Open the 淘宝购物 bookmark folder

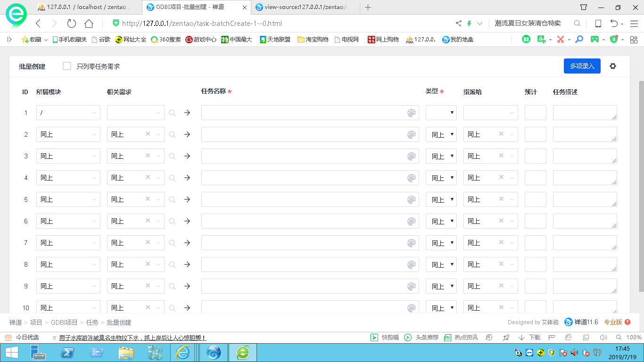pyautogui.click(x=313, y=40)
